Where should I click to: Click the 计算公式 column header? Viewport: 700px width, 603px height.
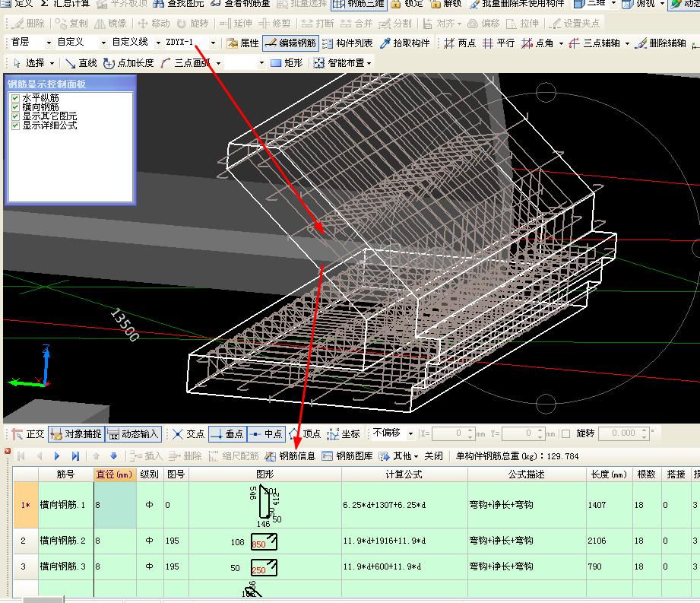[x=403, y=474]
